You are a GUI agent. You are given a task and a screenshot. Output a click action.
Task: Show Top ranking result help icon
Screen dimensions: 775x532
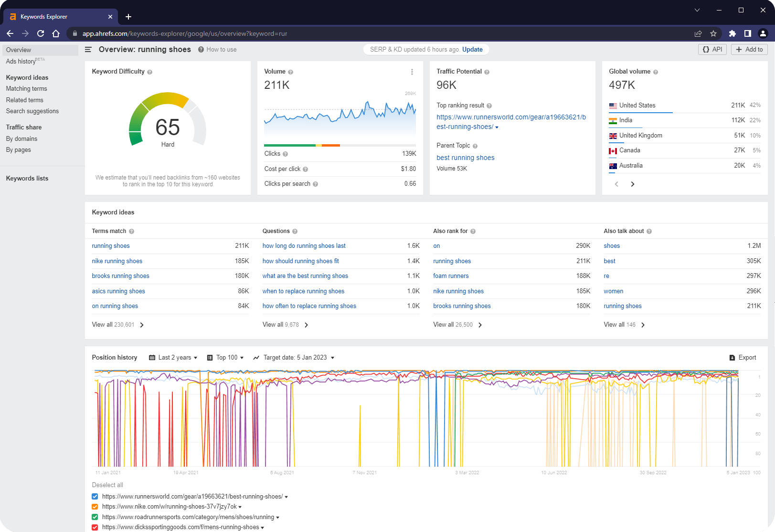(489, 106)
